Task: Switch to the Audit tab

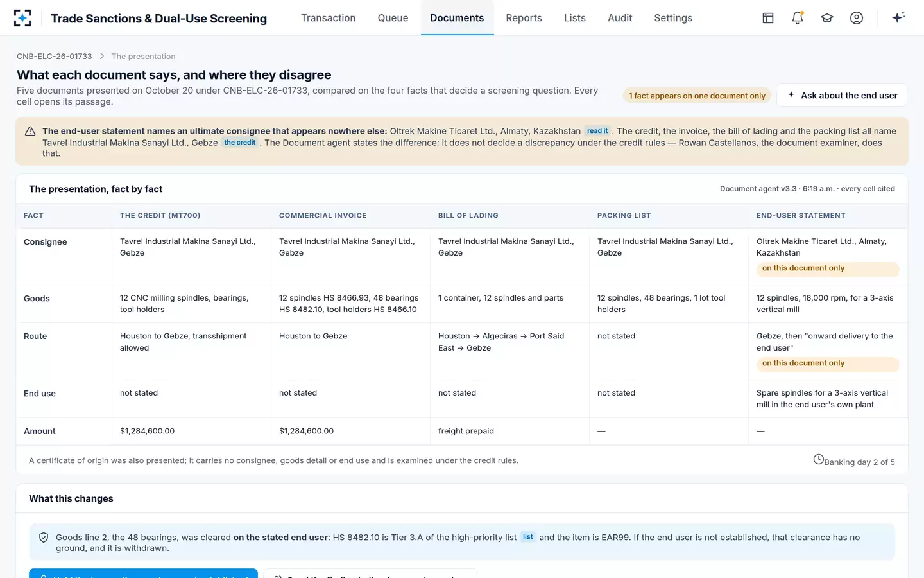Action: 620,18
